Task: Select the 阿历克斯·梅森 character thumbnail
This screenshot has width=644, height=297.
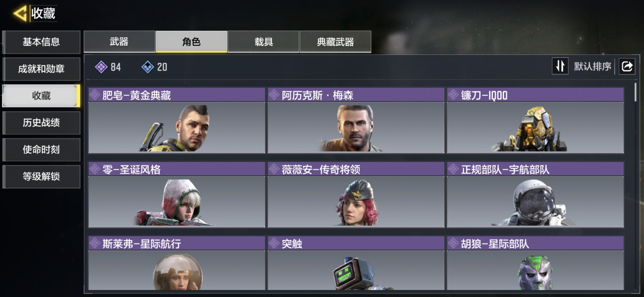Action: point(356,128)
